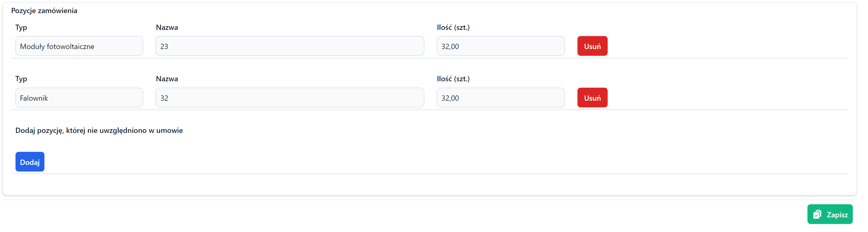Click the Pozycje zamówienia section heading

pos(44,11)
